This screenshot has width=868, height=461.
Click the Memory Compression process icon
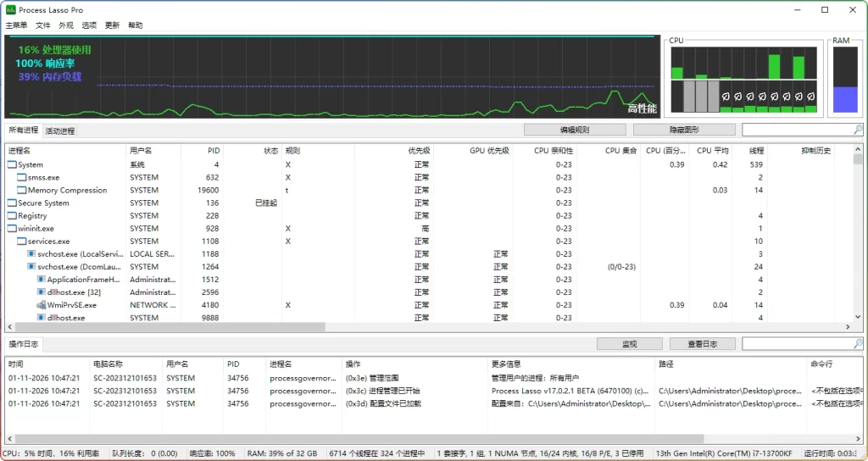(x=21, y=191)
